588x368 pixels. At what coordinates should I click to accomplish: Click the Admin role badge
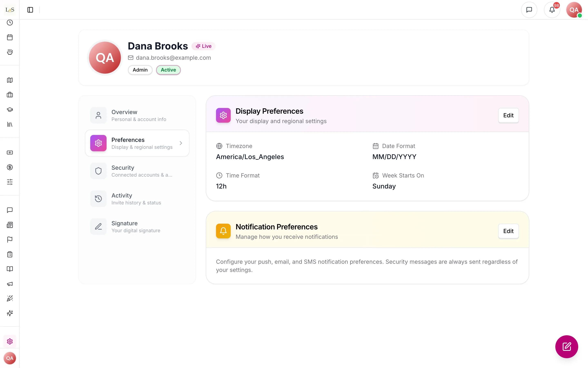click(x=140, y=70)
